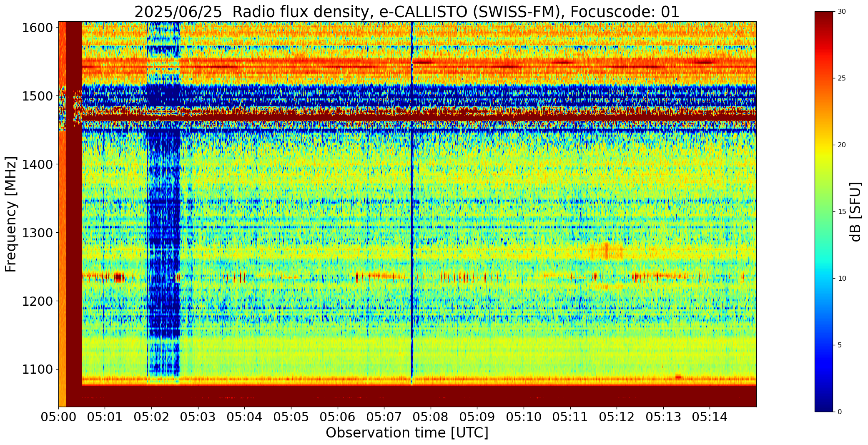Click the dark blue bottom of the colorbar
The width and height of the screenshot is (868, 445).
point(825,405)
